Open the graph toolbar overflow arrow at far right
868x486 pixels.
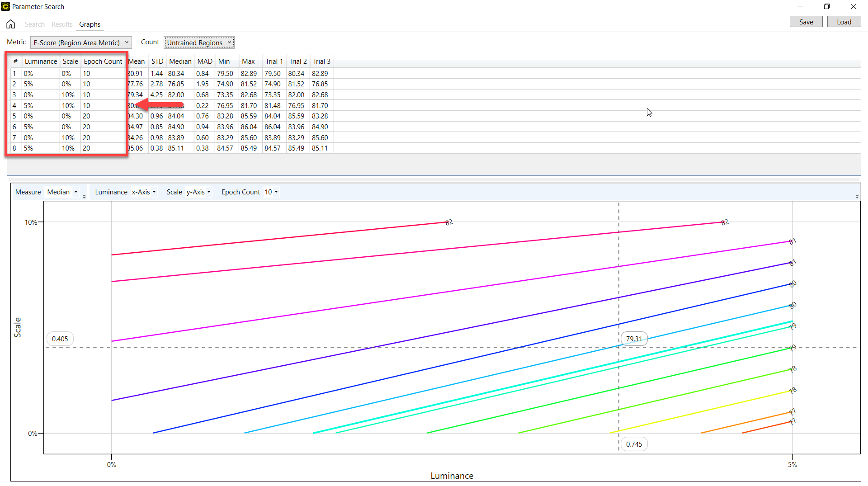857,197
